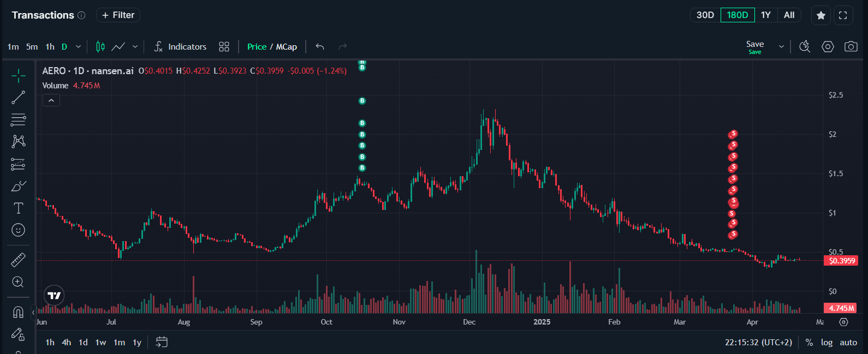Select the crosshair cursor tool
The height and width of the screenshot is (354, 868).
[18, 76]
